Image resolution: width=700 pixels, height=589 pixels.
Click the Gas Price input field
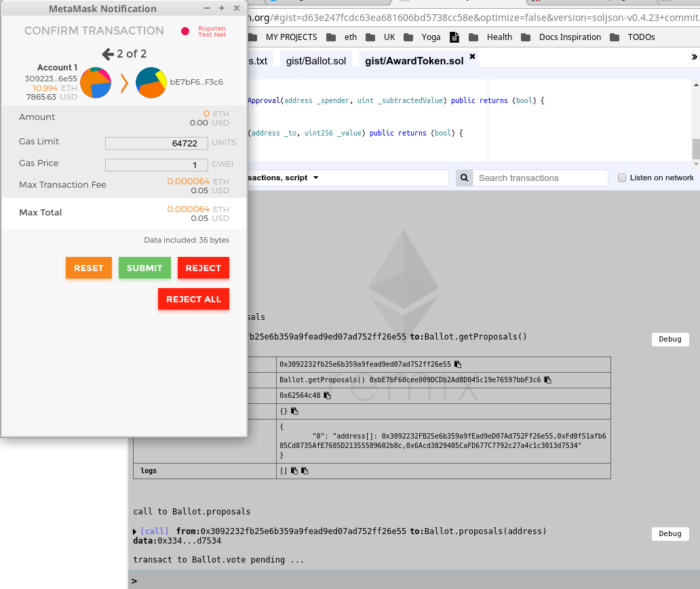(x=156, y=165)
